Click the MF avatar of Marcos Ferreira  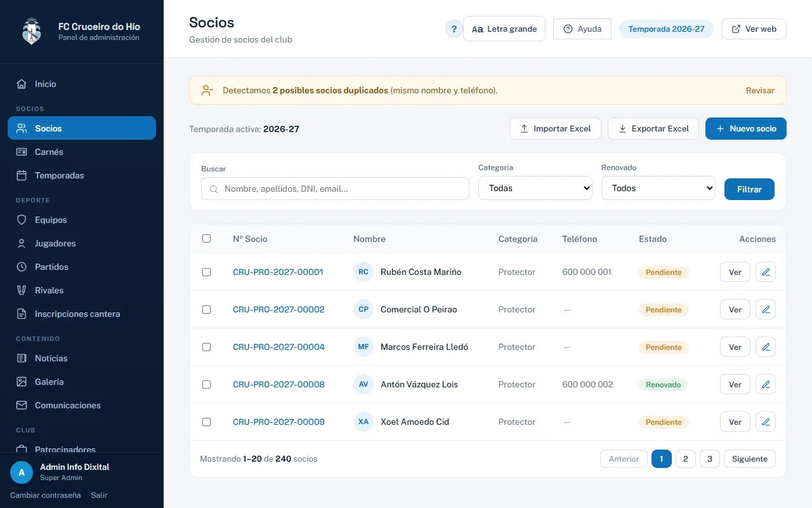point(363,347)
